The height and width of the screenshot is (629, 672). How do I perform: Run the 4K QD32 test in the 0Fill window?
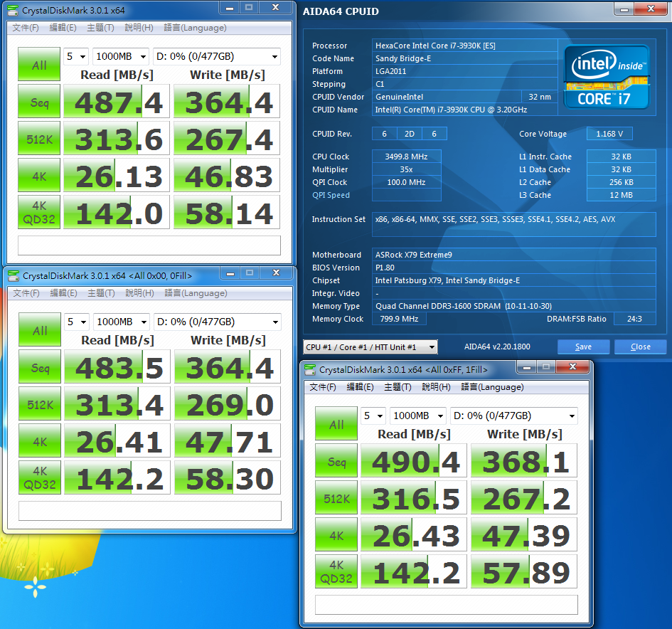point(40,477)
